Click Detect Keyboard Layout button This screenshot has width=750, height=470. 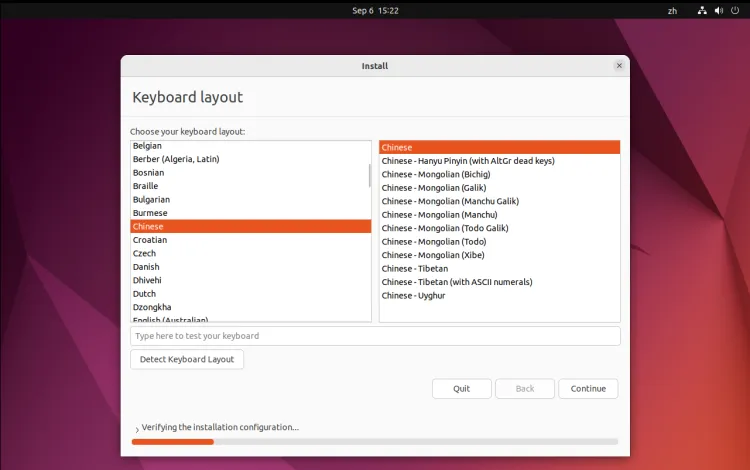tap(187, 359)
